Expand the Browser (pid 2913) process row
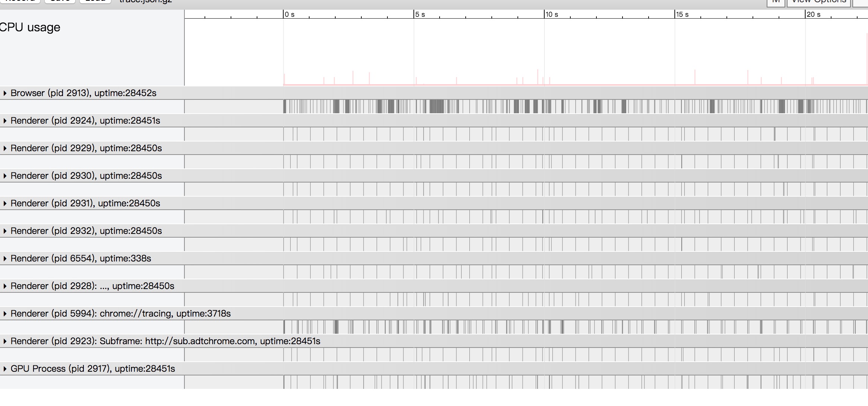The height and width of the screenshot is (406, 868). [5, 93]
